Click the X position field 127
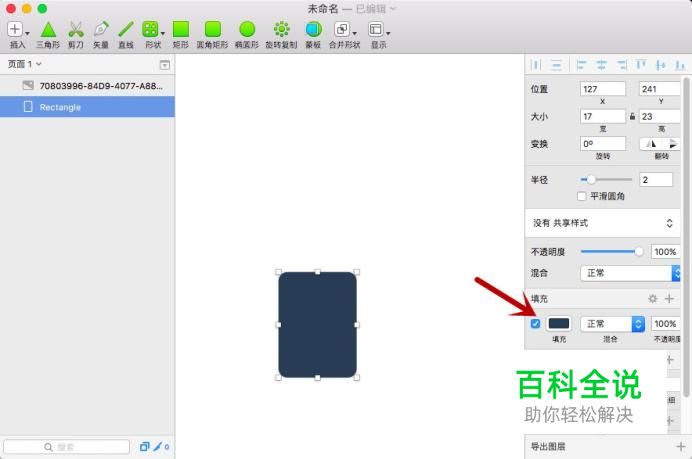 click(x=603, y=89)
